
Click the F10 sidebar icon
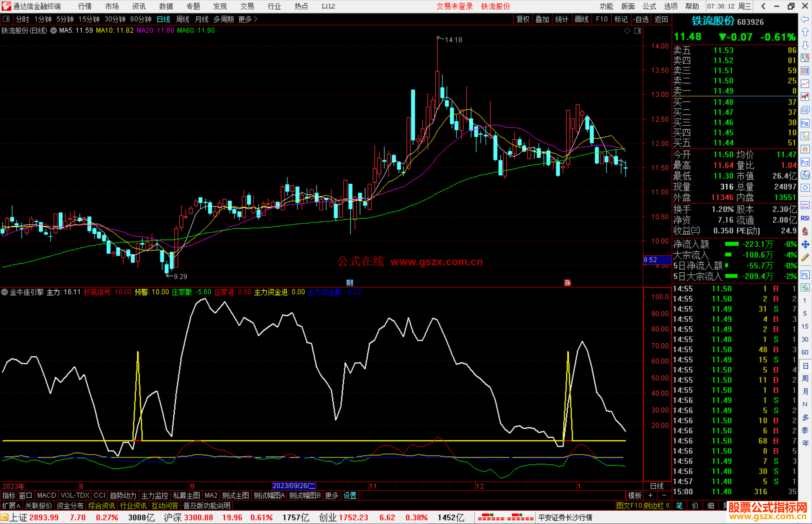click(x=805, y=123)
